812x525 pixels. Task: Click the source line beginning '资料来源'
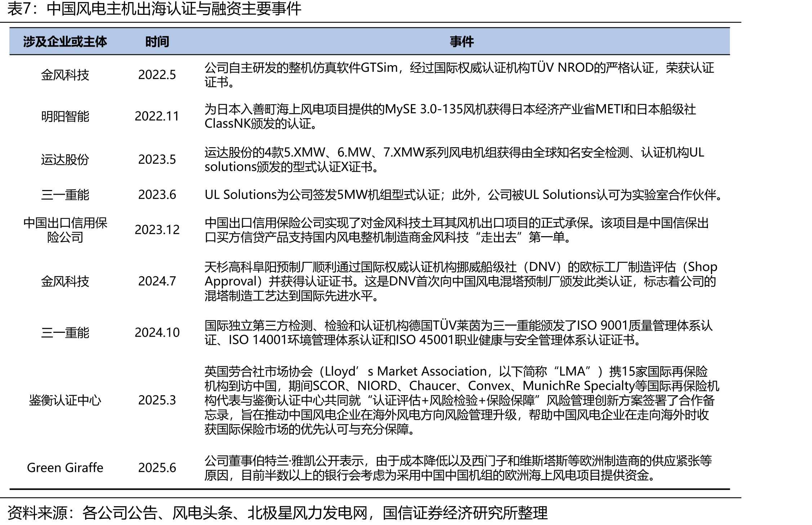277,513
